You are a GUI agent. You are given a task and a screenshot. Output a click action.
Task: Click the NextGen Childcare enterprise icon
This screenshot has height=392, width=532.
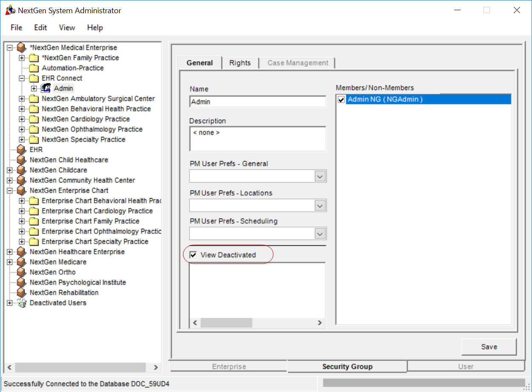[x=22, y=170]
